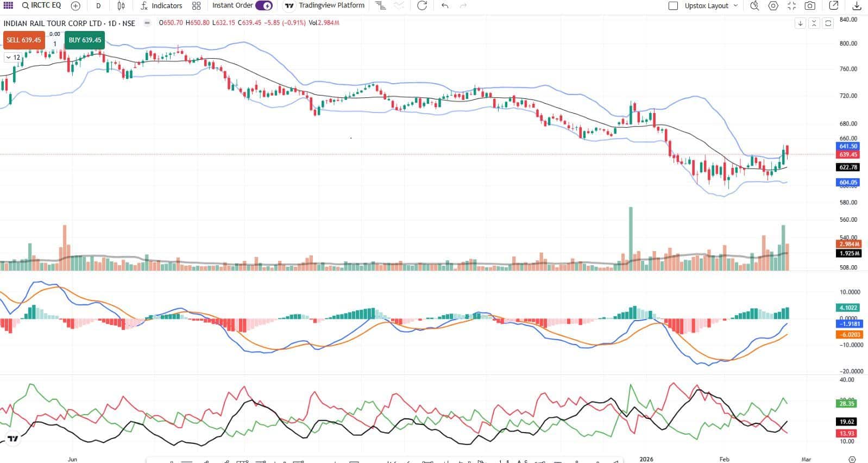
Task: Open the D timeframe interval selector
Action: (x=98, y=5)
